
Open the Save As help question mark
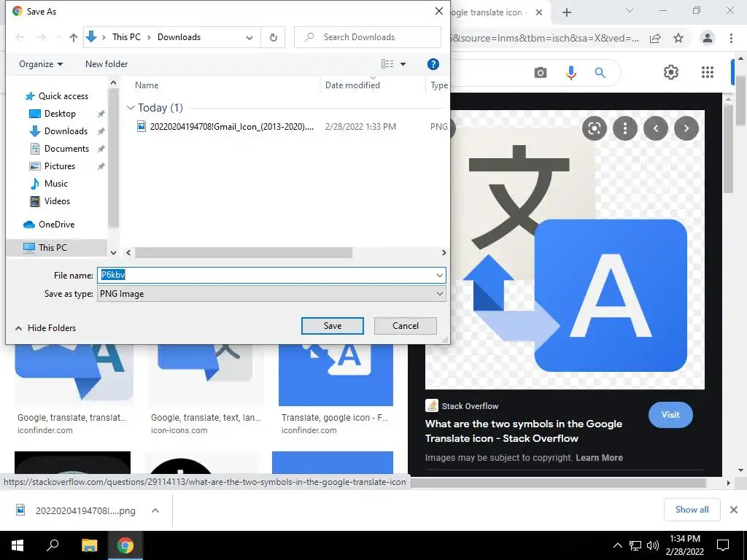click(433, 64)
